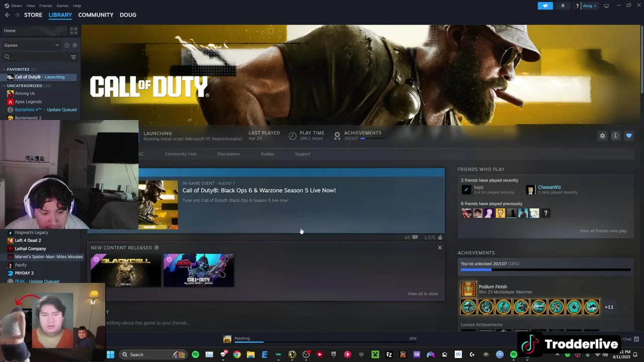Open File Explorer from the taskbar
This screenshot has height=362, width=644.
coord(251,354)
